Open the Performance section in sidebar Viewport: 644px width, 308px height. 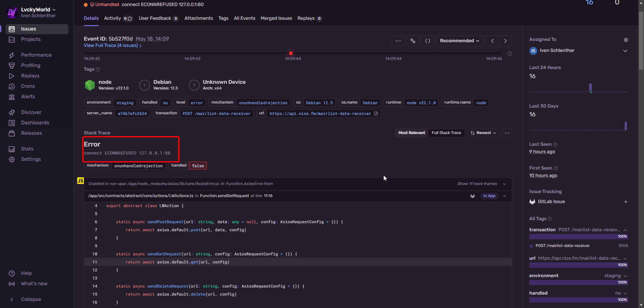pos(36,55)
